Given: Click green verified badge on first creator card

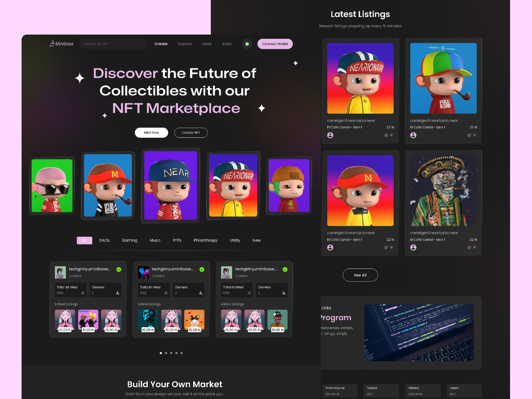Looking at the screenshot, I should pyautogui.click(x=119, y=269).
